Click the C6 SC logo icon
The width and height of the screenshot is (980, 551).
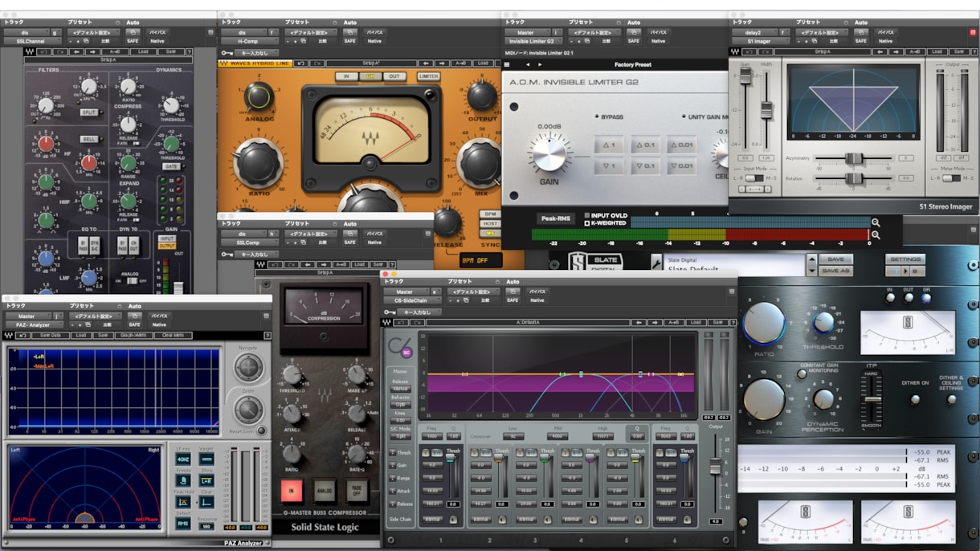click(399, 347)
